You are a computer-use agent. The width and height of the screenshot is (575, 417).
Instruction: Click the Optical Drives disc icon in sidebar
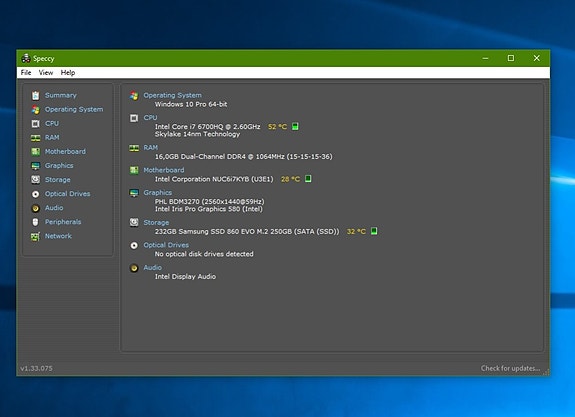[x=36, y=194]
